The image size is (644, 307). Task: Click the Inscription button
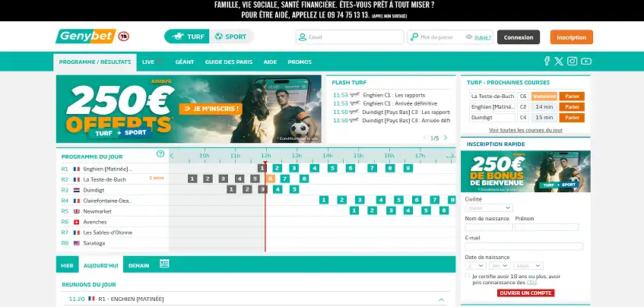pyautogui.click(x=571, y=37)
